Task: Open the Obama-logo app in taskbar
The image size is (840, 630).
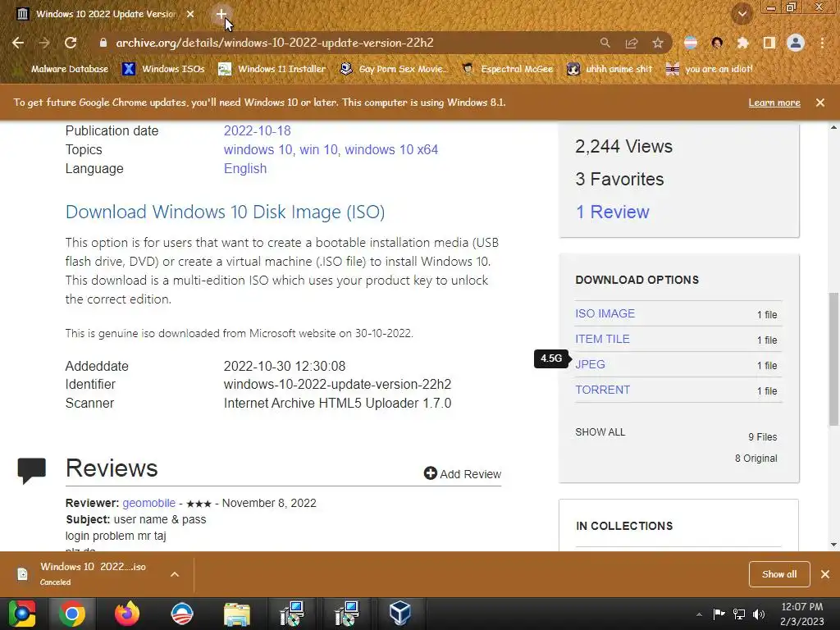Action: click(181, 614)
